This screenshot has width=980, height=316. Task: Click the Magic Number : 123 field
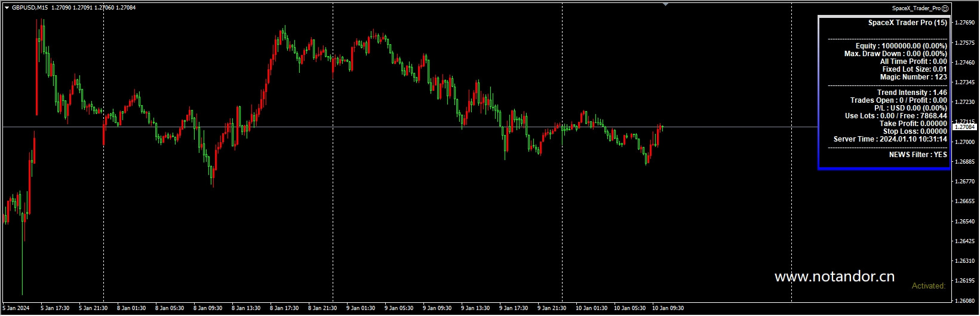[913, 77]
